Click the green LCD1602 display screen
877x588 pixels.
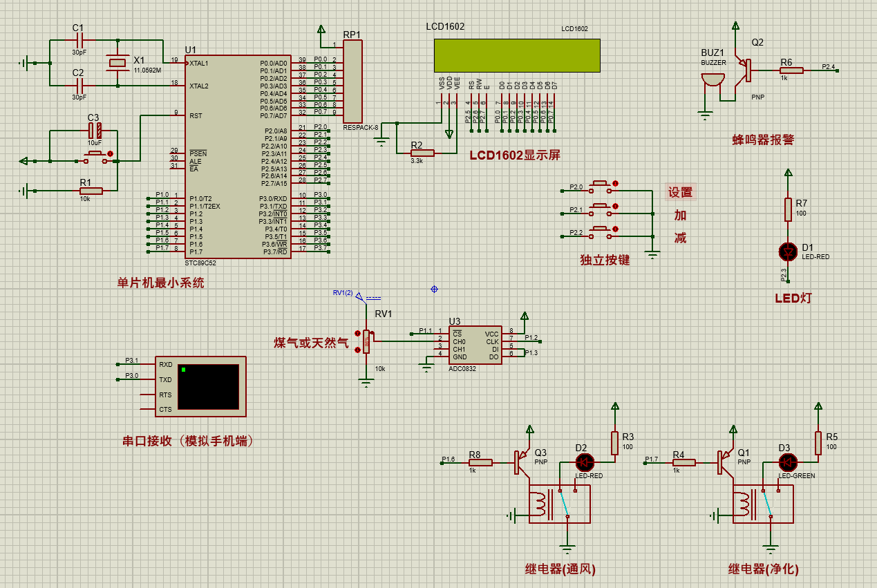(517, 55)
